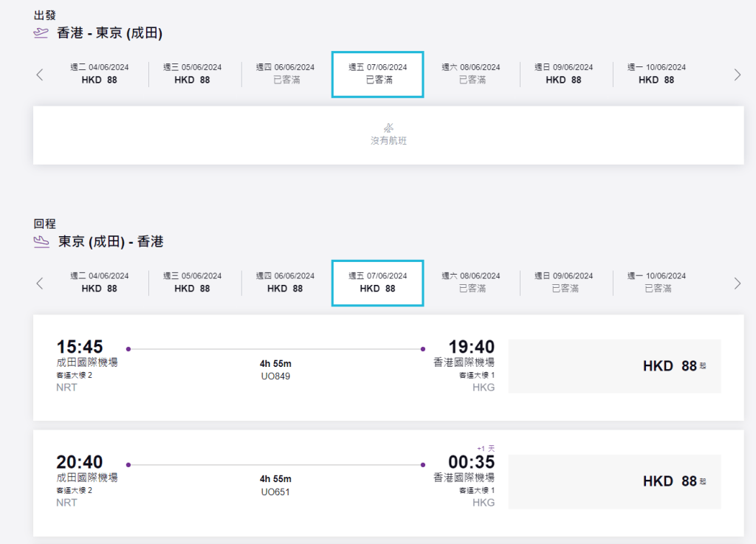This screenshot has height=544, width=756.
Task: Pick departure date 週一 10/06/2024
Action: [656, 74]
